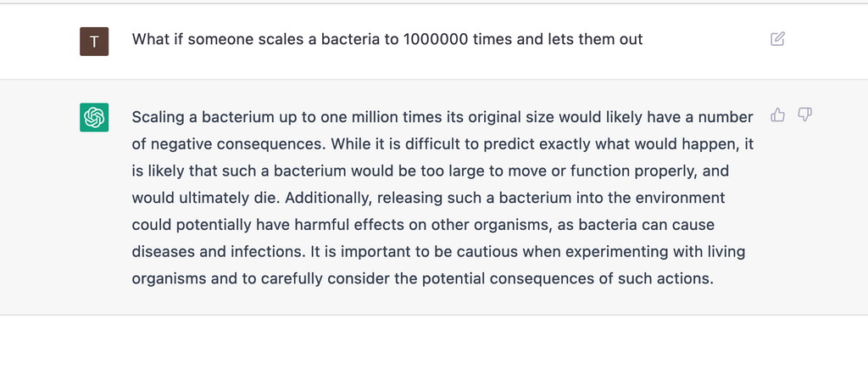868x381 pixels.
Task: Click the response line starting 'Scaling a bacterium'
Action: coord(442,117)
